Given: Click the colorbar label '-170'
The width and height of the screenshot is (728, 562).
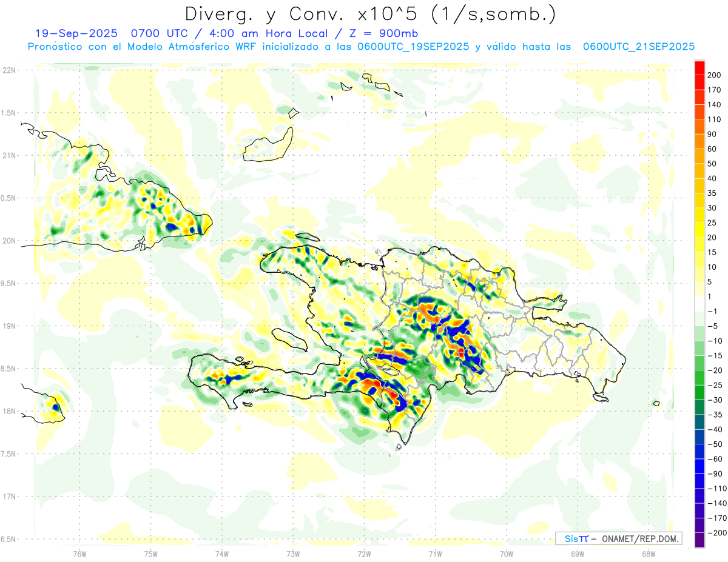Looking at the screenshot, I should [x=718, y=518].
